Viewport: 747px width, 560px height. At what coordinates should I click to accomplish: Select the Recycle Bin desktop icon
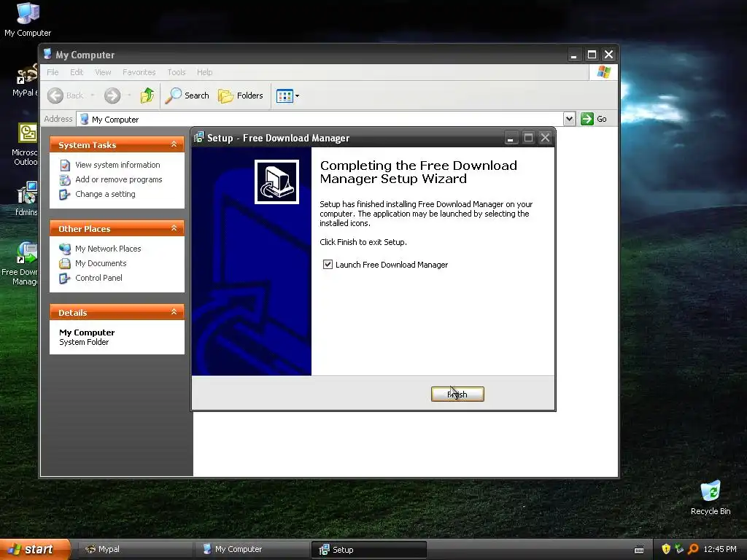[x=711, y=491]
